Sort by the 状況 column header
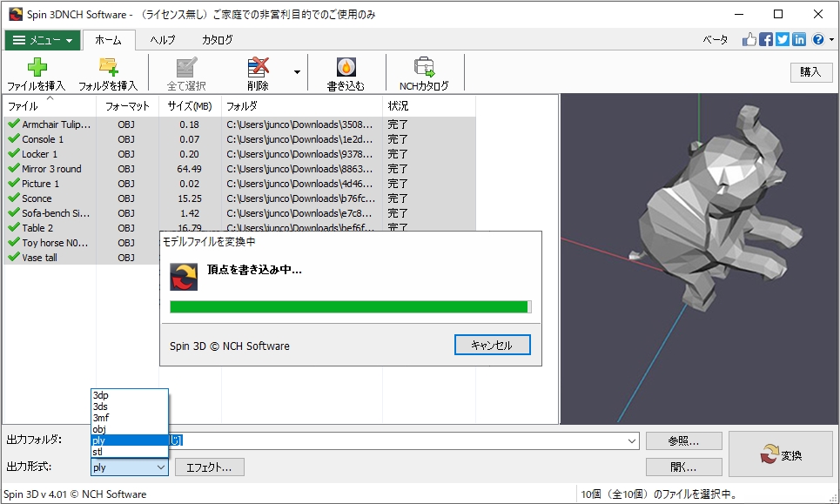Viewport: 840px width, 504px height. click(428, 106)
